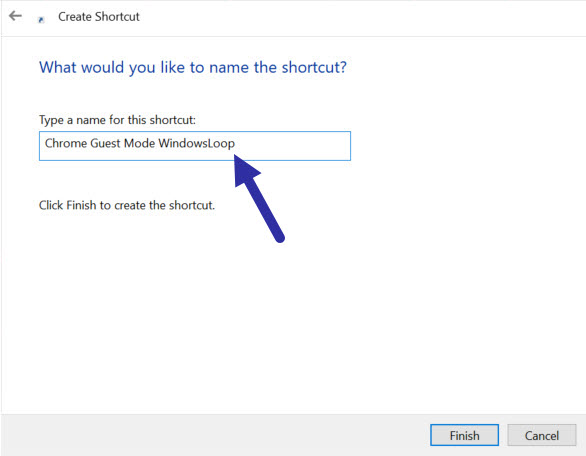Place cursor on the word Chrome in the field
This screenshot has width=586, height=456.
[x=64, y=143]
